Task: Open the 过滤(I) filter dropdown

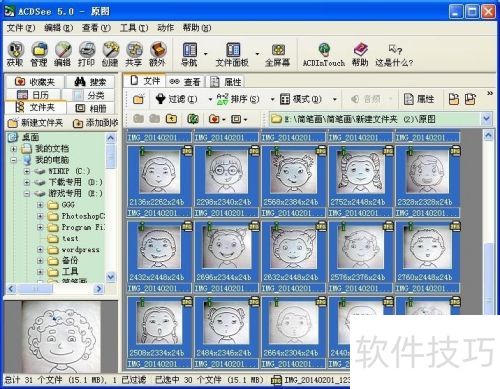Action: 210,99
